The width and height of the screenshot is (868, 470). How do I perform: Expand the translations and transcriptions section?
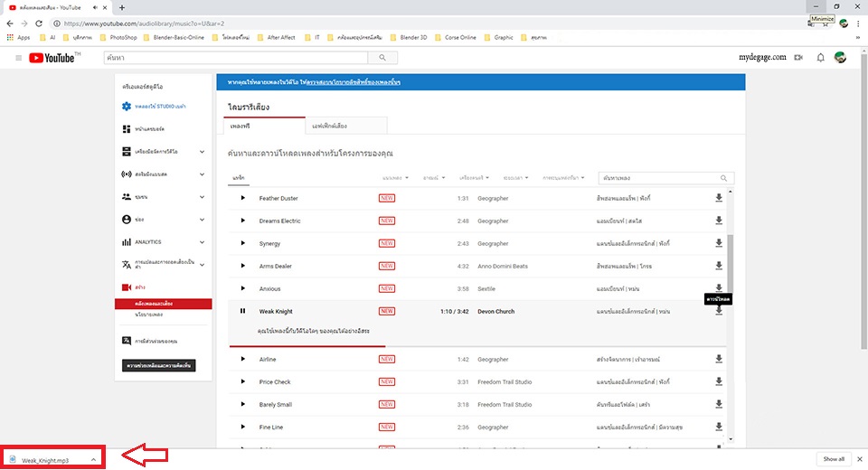click(x=202, y=265)
